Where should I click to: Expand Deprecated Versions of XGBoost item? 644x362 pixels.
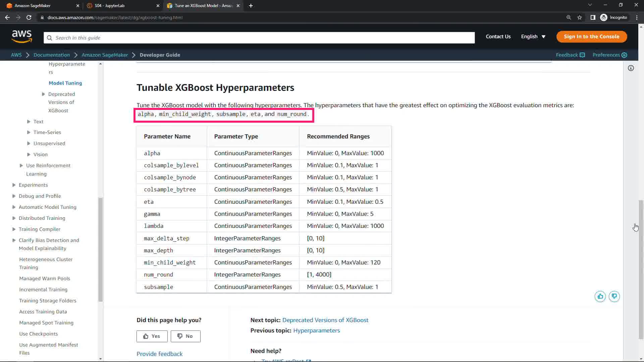point(43,94)
